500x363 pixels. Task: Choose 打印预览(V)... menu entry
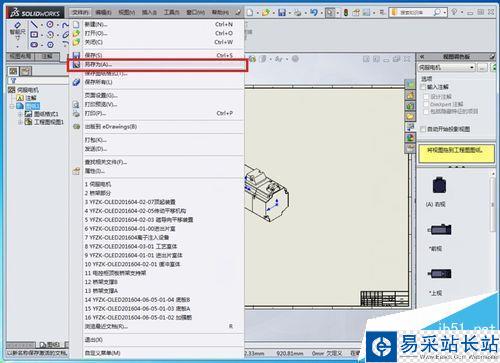click(x=158, y=104)
